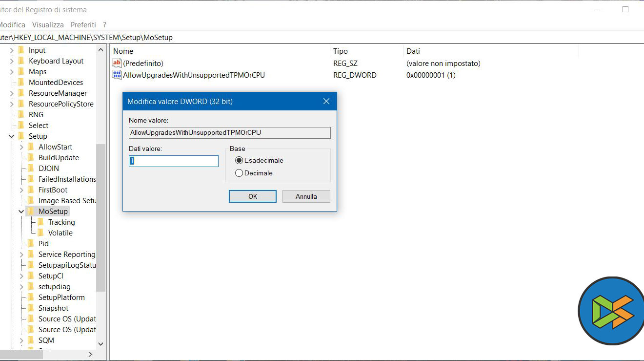Click the Dati valore input field
Image resolution: width=644 pixels, height=361 pixels.
pos(174,161)
